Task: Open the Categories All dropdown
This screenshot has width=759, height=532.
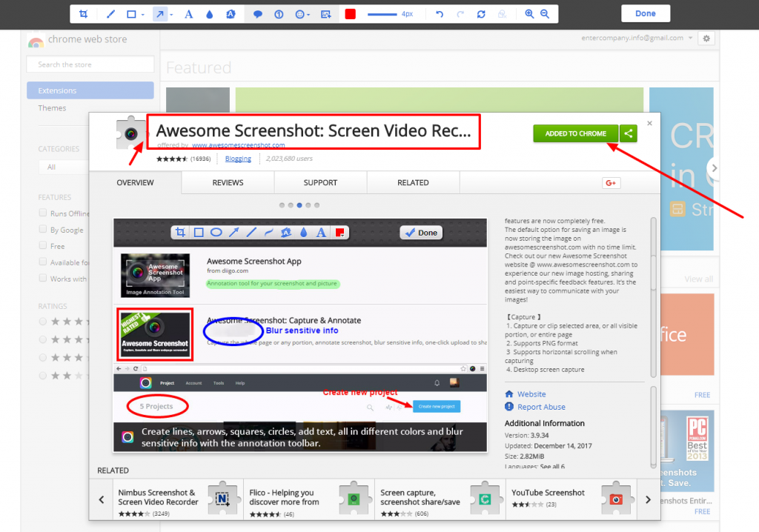Action: 64,167
